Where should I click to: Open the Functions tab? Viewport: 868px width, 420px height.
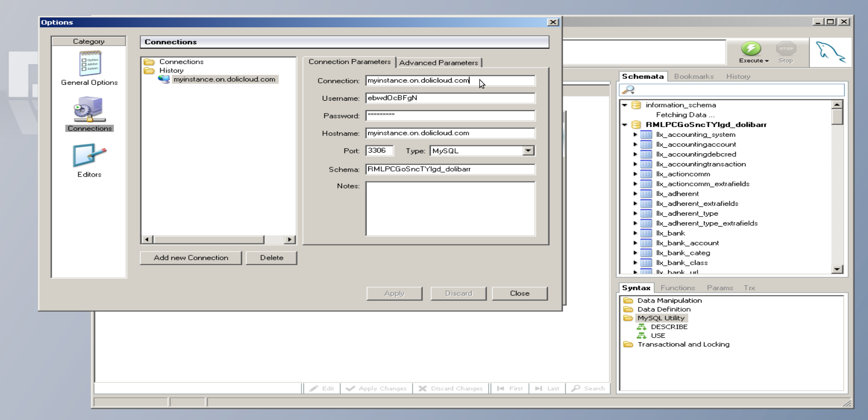[677, 288]
